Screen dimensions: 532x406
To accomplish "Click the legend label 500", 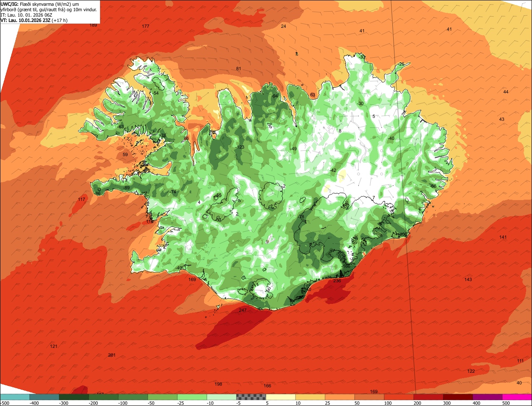I will 506,403.
